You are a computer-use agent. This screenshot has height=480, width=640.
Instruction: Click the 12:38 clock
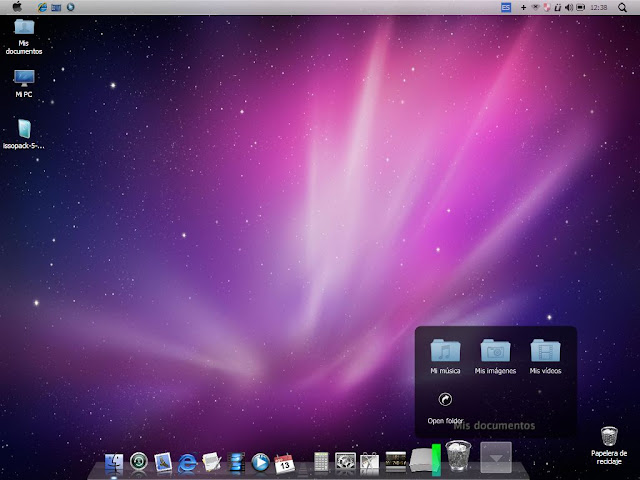tap(599, 7)
